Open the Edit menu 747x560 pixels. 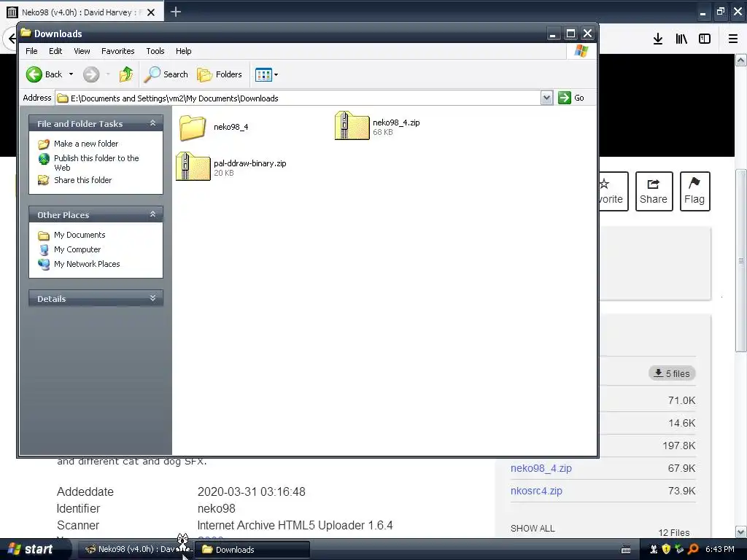click(55, 51)
